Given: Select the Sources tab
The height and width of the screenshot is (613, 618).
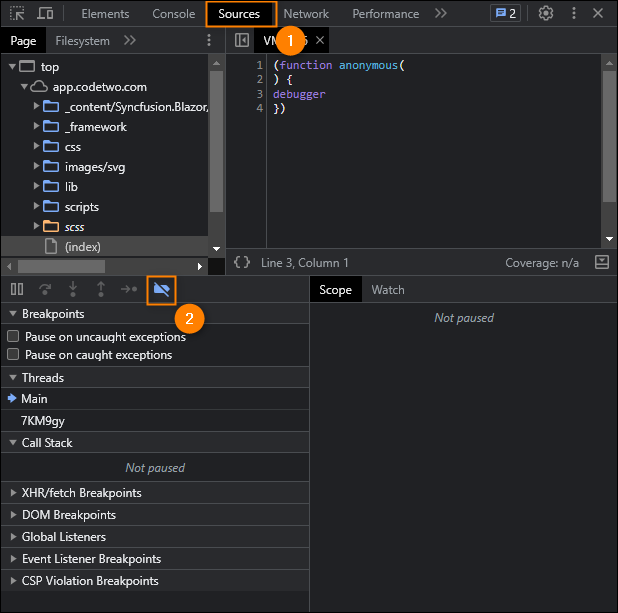Looking at the screenshot, I should click(239, 14).
